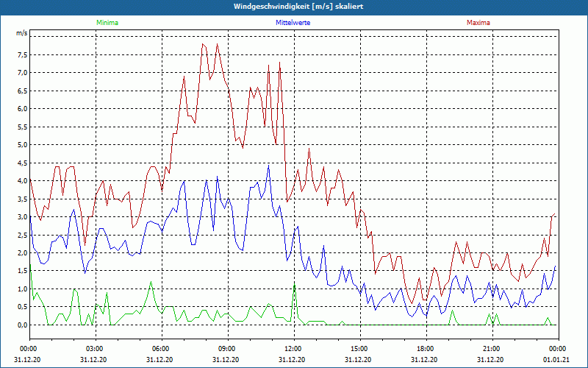Click the green Minima legend label
This screenshot has height=368, width=588.
(x=107, y=23)
